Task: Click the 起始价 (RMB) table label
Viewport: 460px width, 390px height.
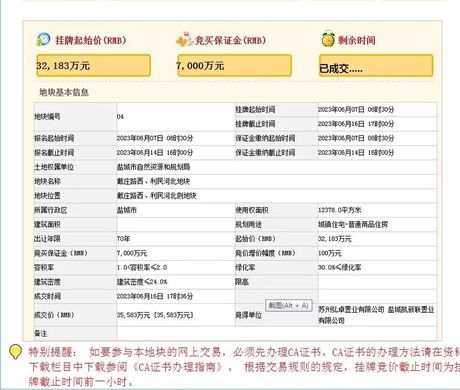Action: click(256, 239)
